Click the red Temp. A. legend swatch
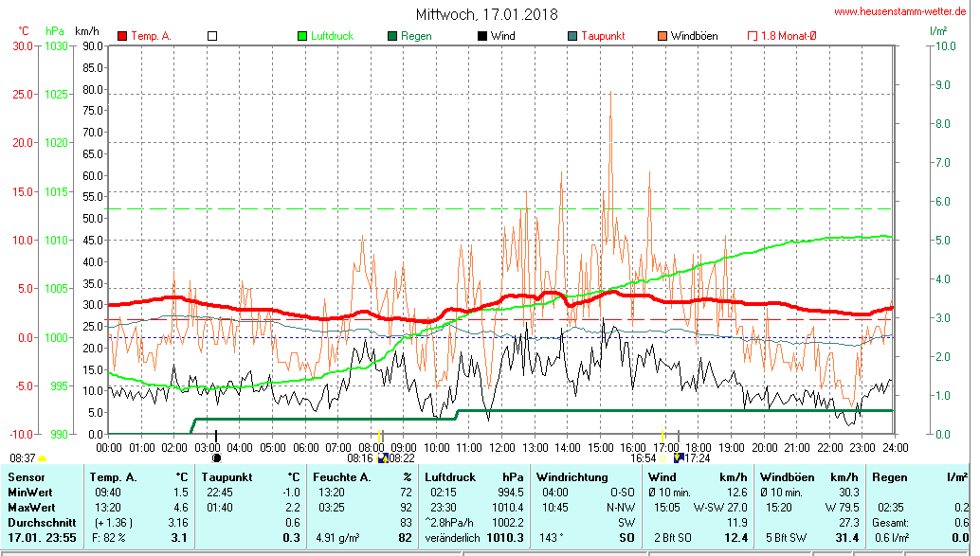 click(122, 36)
